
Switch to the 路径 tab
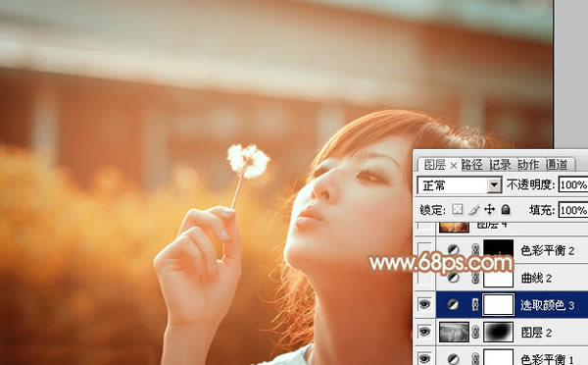pyautogui.click(x=471, y=165)
